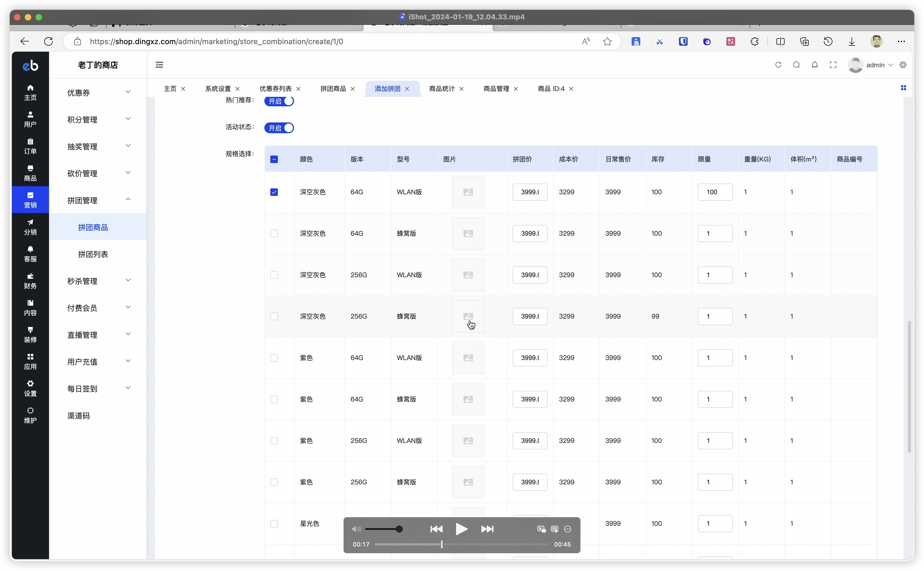Open 每日签到 menu item
The height and width of the screenshot is (571, 924).
(98, 388)
